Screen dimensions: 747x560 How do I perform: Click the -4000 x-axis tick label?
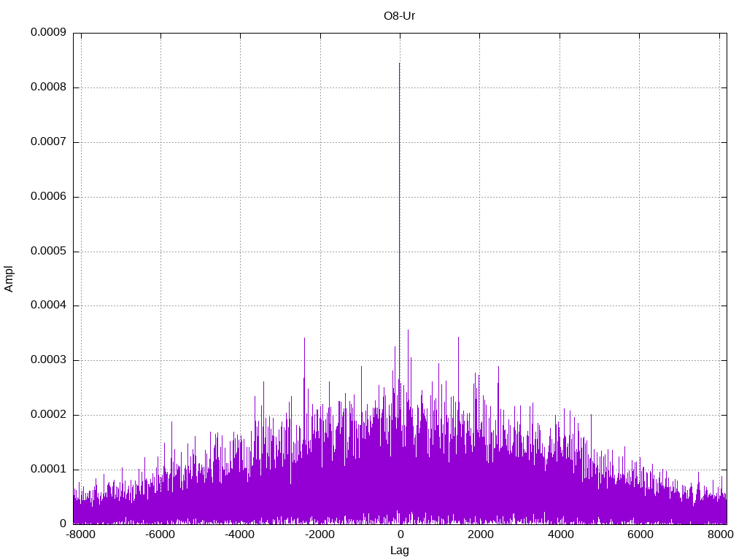coord(239,534)
